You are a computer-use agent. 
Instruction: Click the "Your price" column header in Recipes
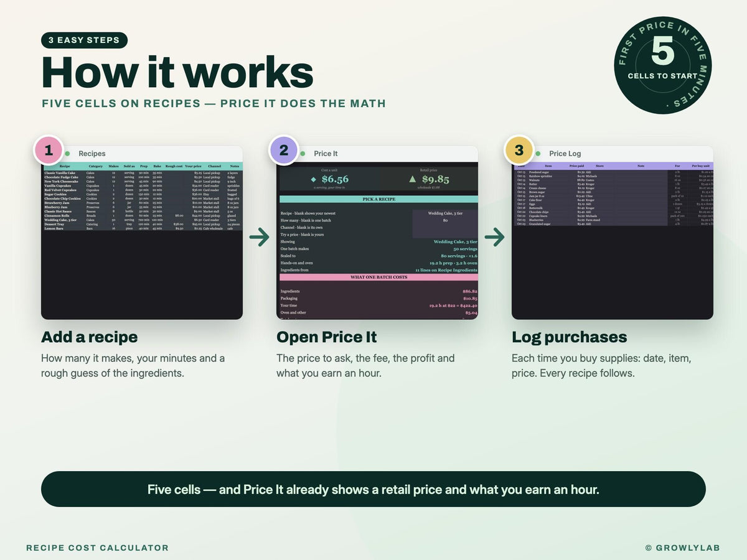pyautogui.click(x=194, y=166)
